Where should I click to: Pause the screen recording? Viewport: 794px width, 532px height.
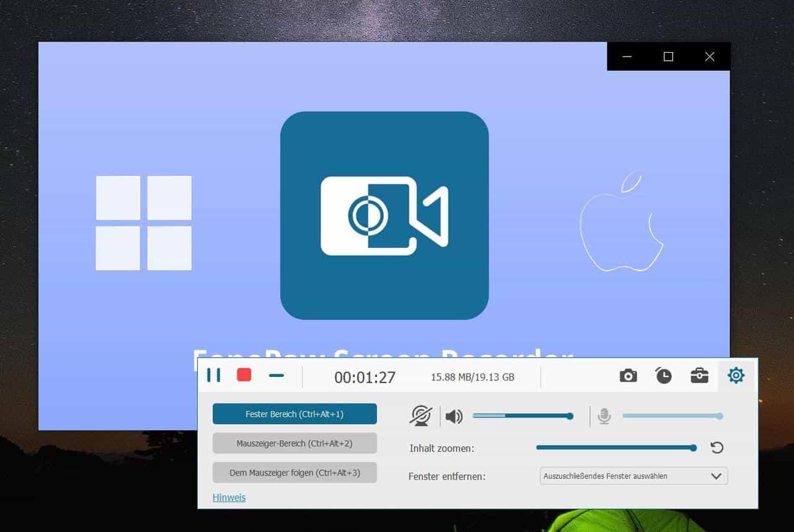tap(214, 375)
